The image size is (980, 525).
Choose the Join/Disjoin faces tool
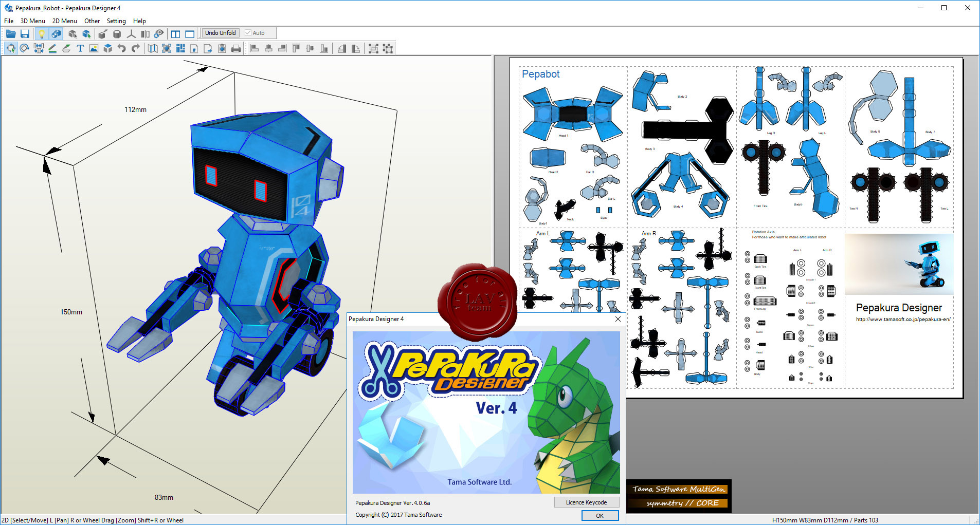click(x=39, y=48)
